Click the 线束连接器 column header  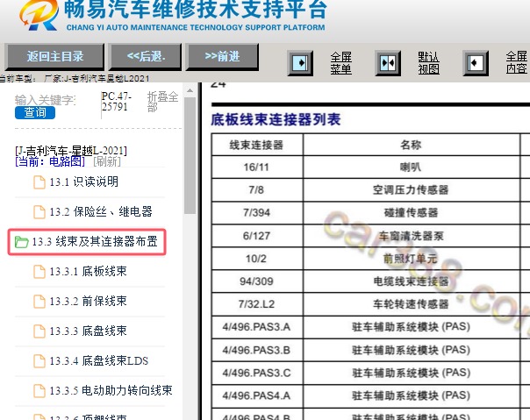[x=256, y=145]
